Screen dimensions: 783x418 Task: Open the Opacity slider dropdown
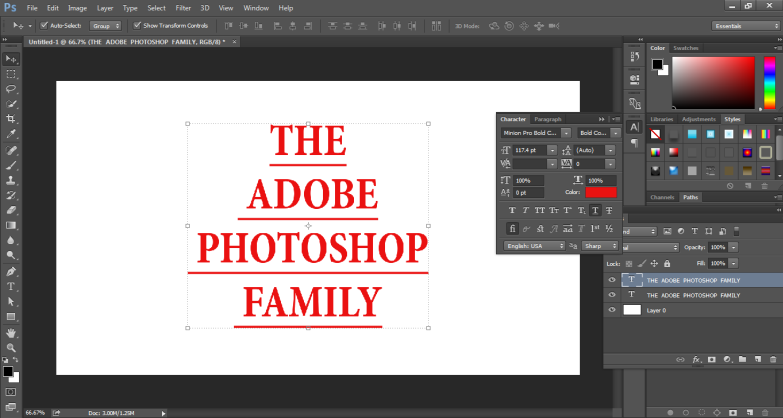(x=734, y=247)
